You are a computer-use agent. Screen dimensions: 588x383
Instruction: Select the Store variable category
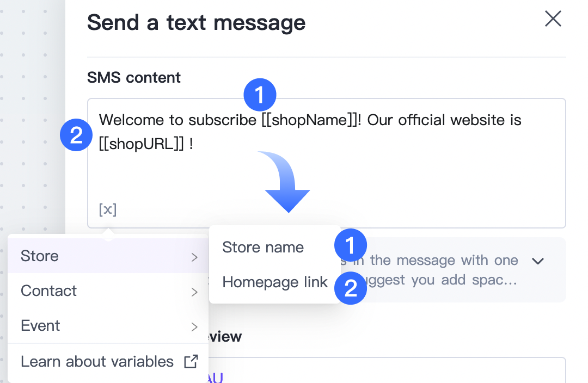tap(40, 256)
